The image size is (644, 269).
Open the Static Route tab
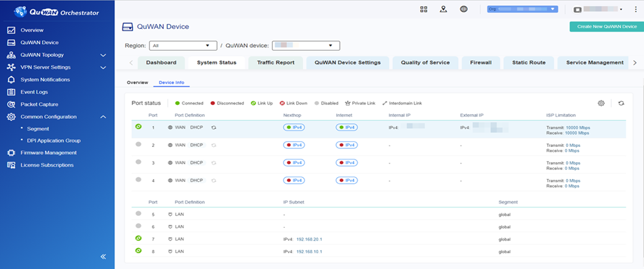coord(529,62)
